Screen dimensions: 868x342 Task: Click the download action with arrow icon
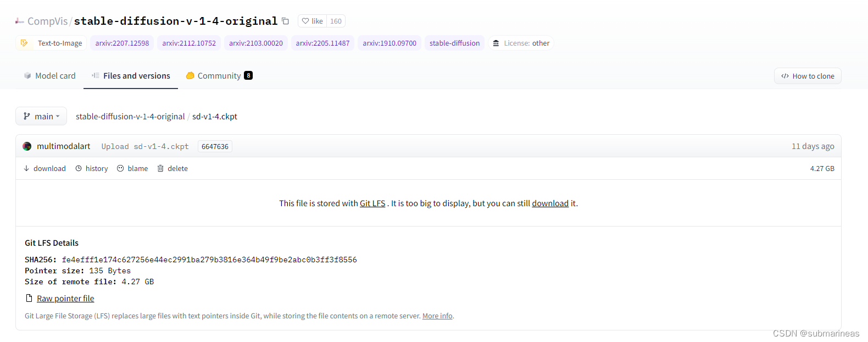44,168
